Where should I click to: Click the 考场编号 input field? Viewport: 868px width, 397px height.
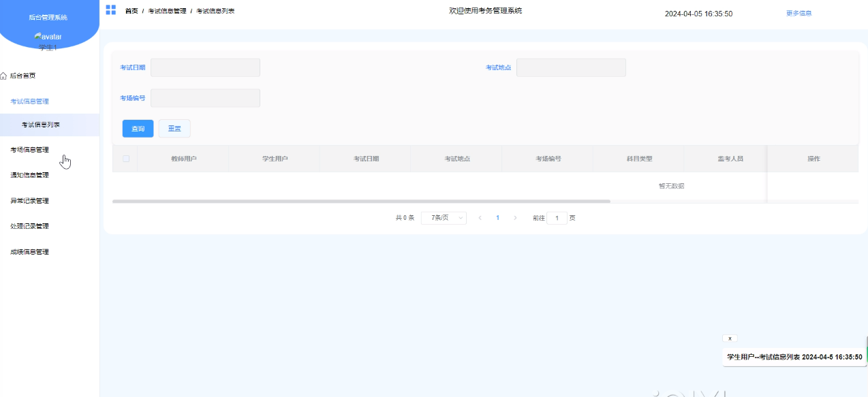pos(205,98)
